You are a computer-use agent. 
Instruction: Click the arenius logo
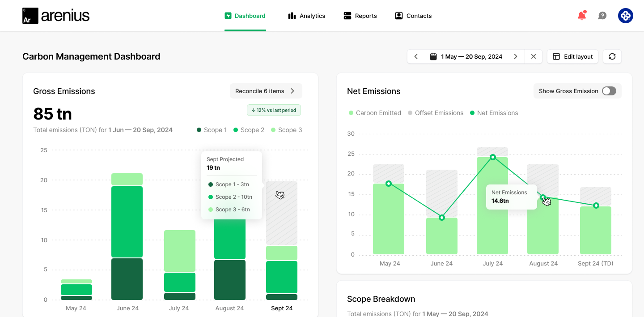point(55,15)
